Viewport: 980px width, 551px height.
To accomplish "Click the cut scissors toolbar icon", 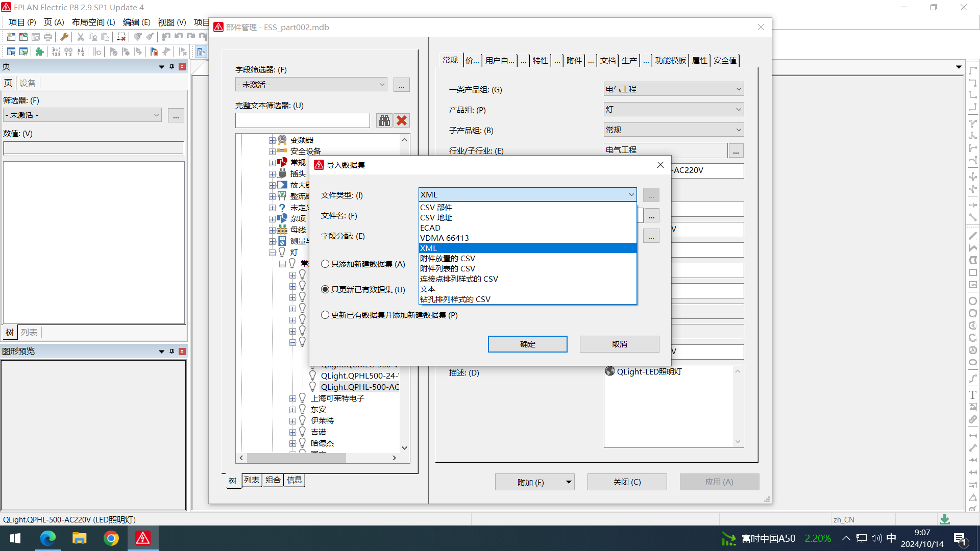I will (80, 37).
